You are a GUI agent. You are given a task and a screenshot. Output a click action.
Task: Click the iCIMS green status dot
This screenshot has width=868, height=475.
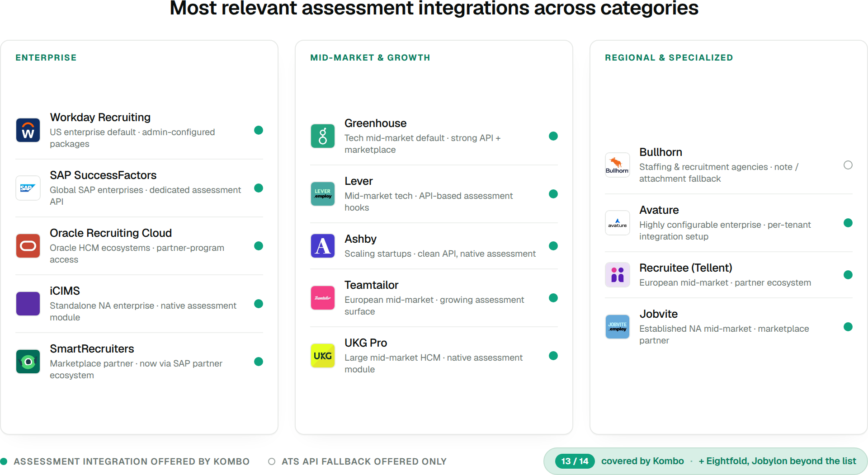(259, 304)
